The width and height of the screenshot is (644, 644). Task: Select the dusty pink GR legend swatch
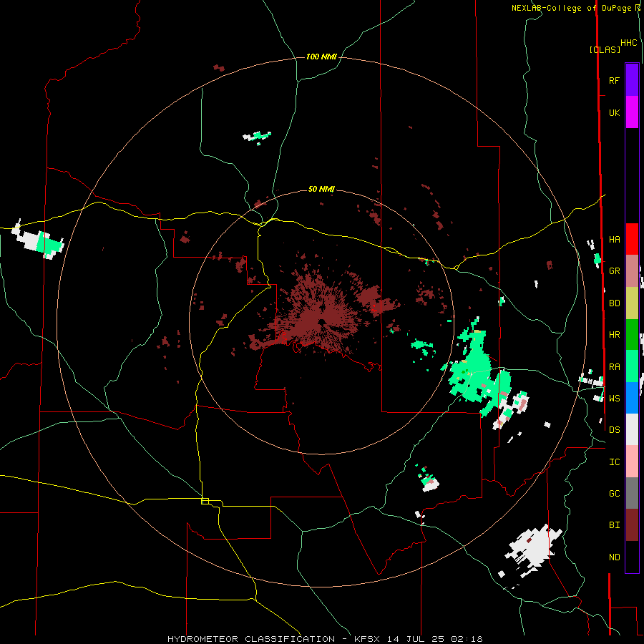632,271
